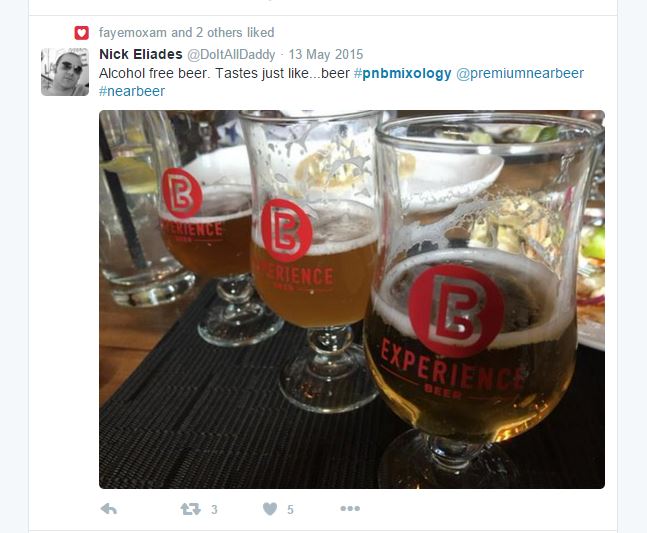Retweet the alcohol free beer tweet
This screenshot has width=647, height=533.
[x=190, y=509]
